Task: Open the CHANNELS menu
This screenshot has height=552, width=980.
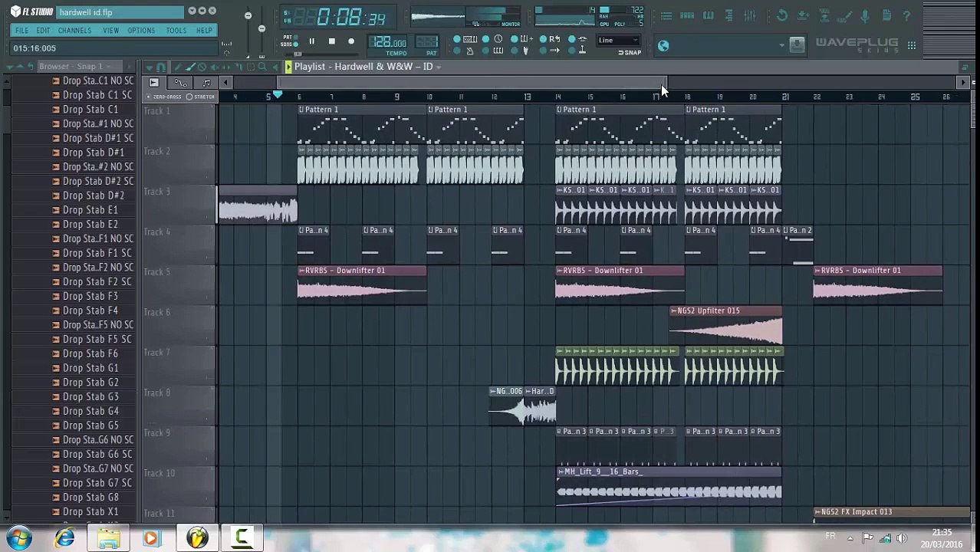Action: tap(74, 31)
